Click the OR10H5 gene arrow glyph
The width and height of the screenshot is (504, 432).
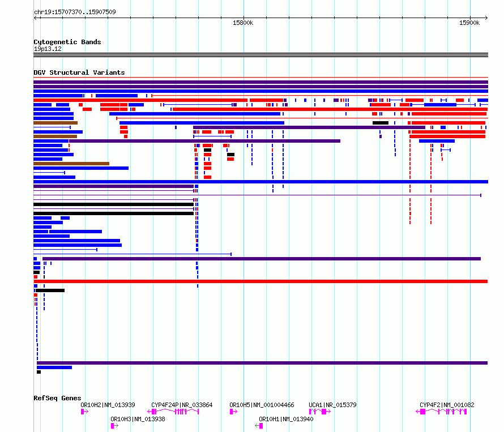[x=234, y=412]
